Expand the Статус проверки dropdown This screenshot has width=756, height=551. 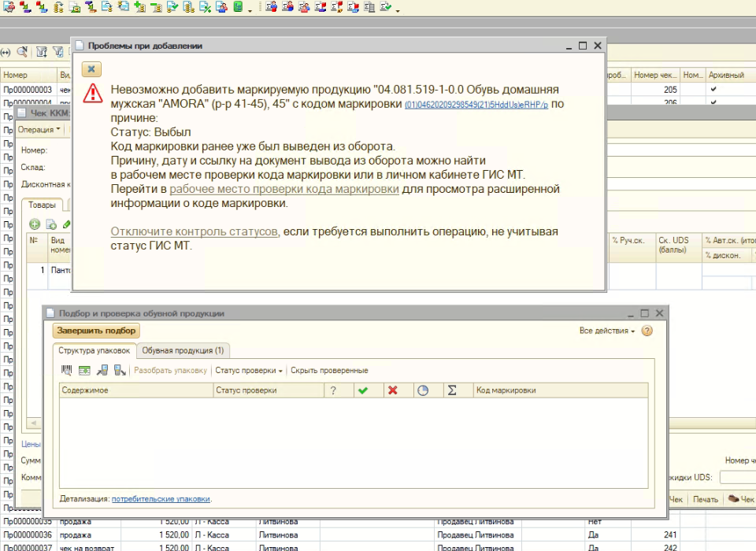pos(249,370)
